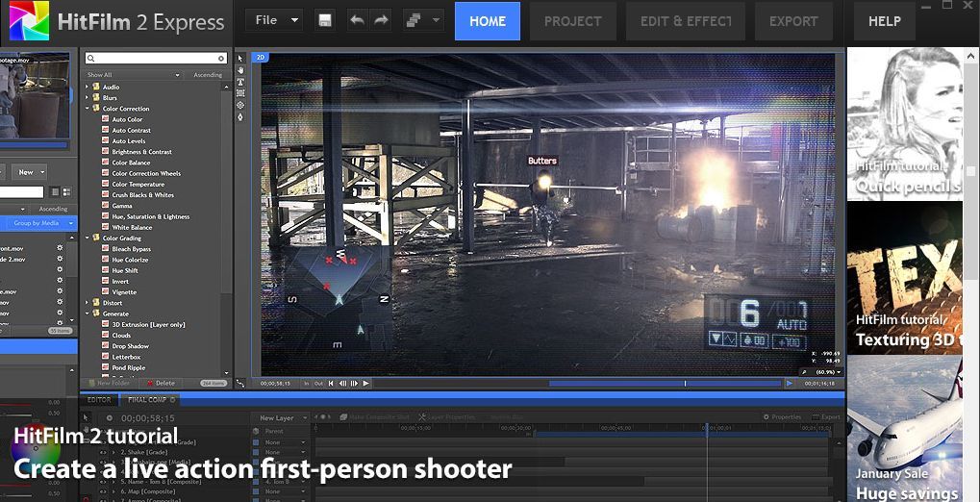The width and height of the screenshot is (980, 502).
Task: Toggle Ascending sort in effects panel
Action: [208, 74]
